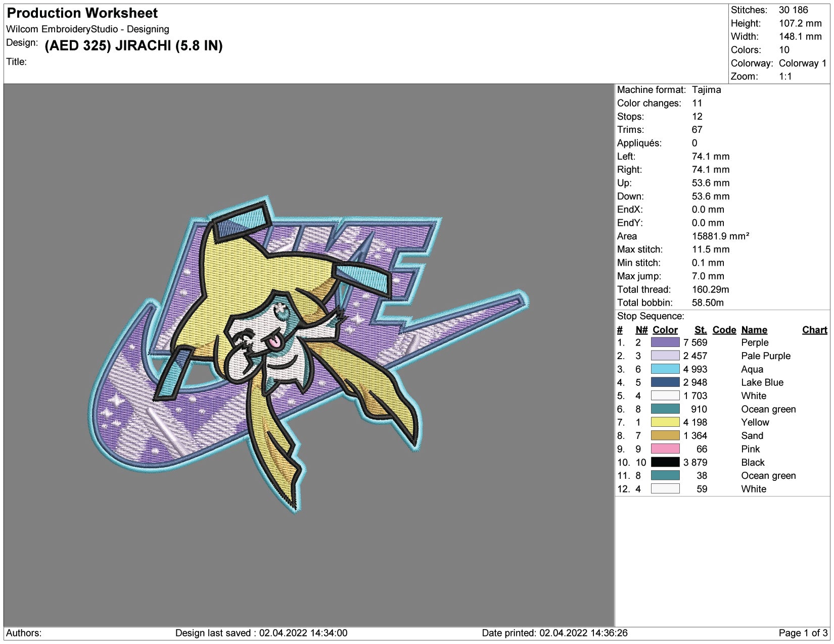Image resolution: width=834 pixels, height=644 pixels.
Task: Click the Stitches value '30 186'
Action: (x=793, y=10)
